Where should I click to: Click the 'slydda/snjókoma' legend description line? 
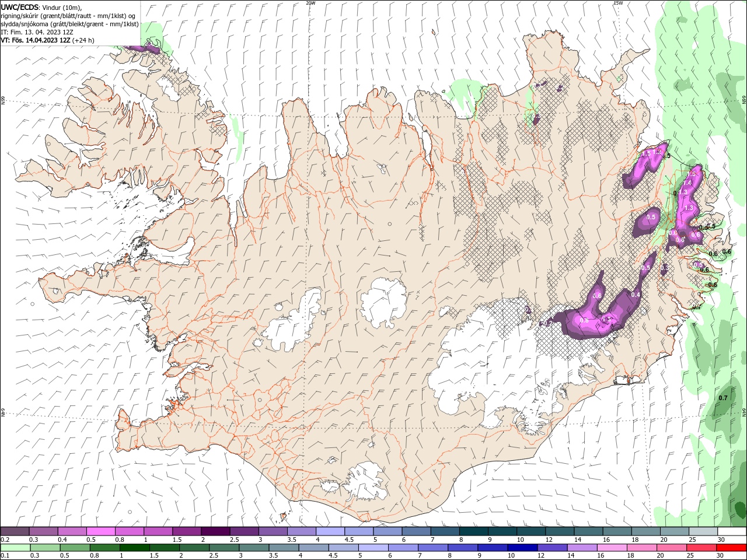click(x=69, y=24)
